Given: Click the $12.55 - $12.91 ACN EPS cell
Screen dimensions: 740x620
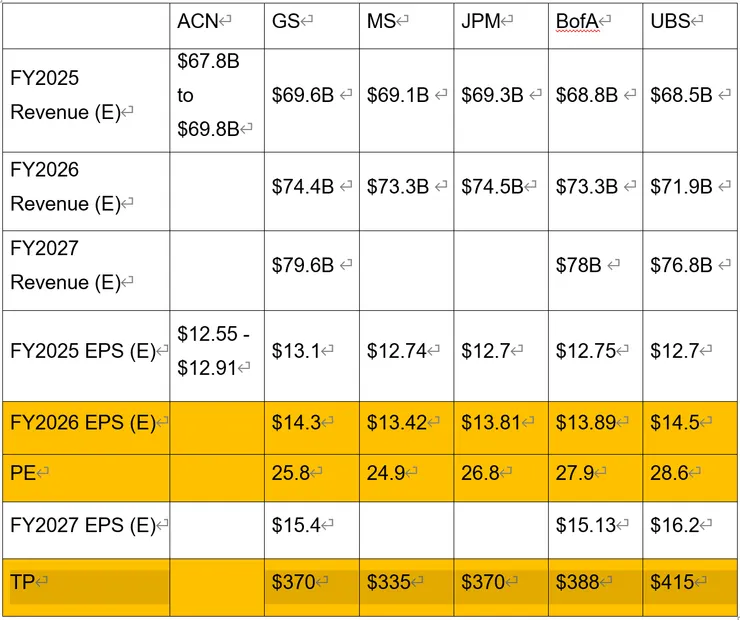Looking at the screenshot, I should click(213, 351).
